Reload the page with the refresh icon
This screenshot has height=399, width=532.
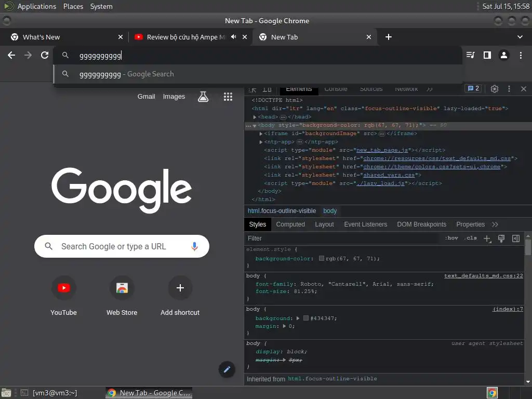point(45,55)
